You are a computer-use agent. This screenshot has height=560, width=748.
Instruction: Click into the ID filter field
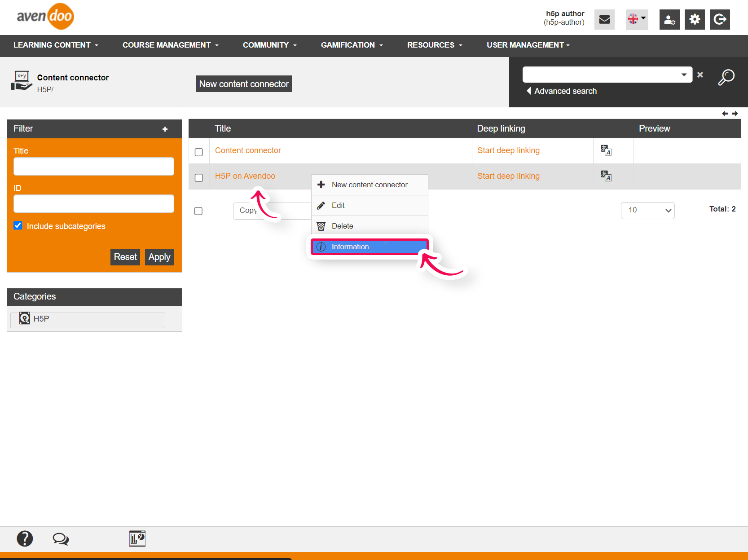tap(94, 203)
